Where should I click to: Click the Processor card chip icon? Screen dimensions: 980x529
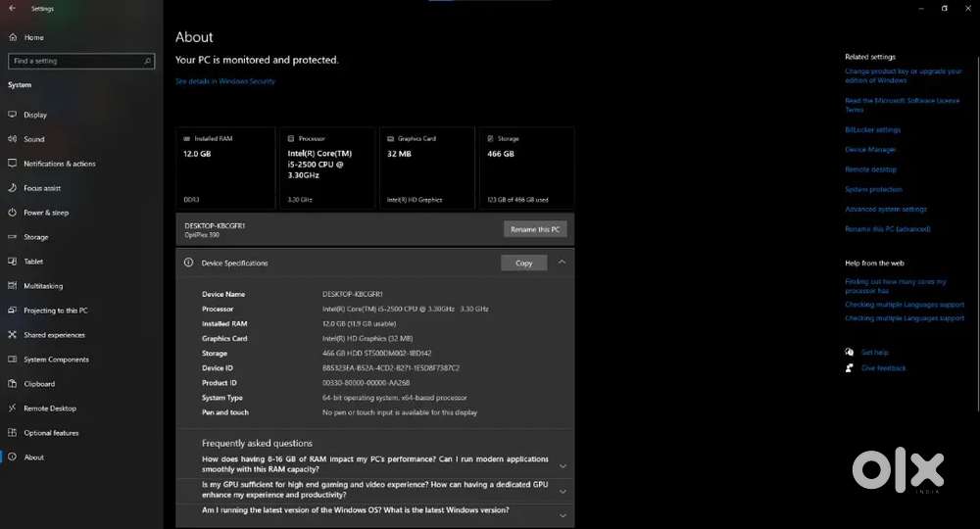pos(291,139)
